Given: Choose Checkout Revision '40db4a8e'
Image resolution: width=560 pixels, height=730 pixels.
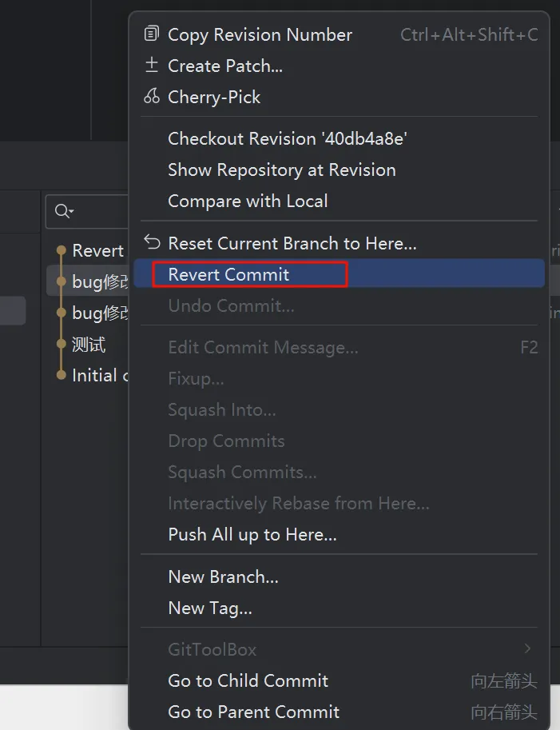Looking at the screenshot, I should click(288, 138).
